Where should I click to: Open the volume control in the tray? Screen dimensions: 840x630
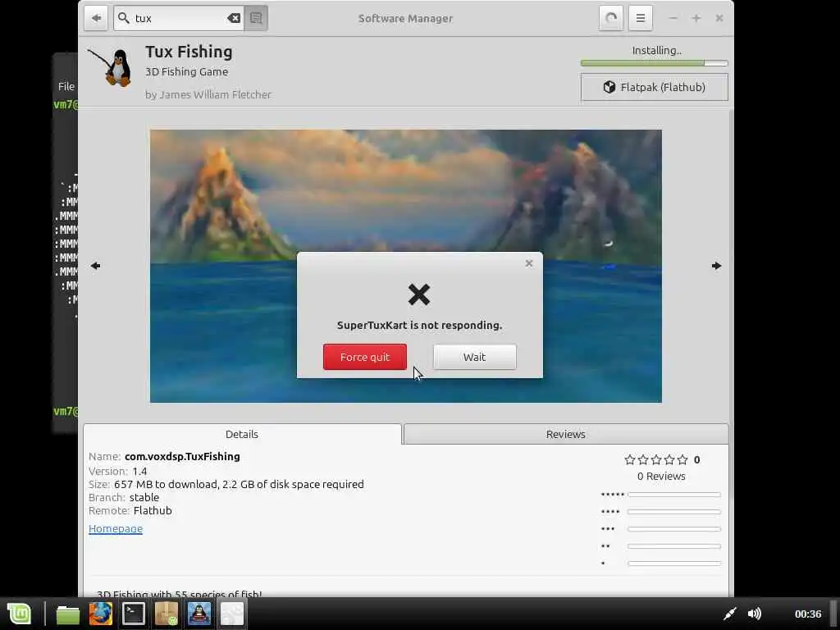coord(755,614)
